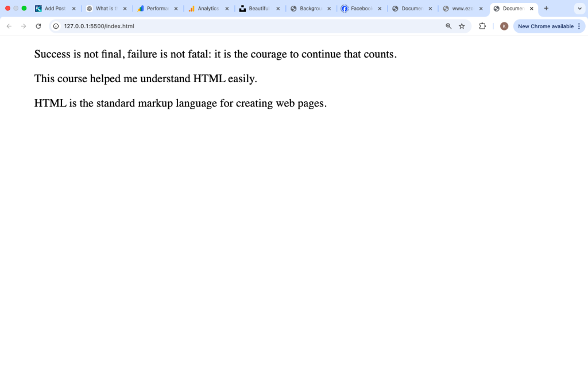Image resolution: width=588 pixels, height=368 pixels.
Task: Close the Add Post tab
Action: pyautogui.click(x=74, y=8)
